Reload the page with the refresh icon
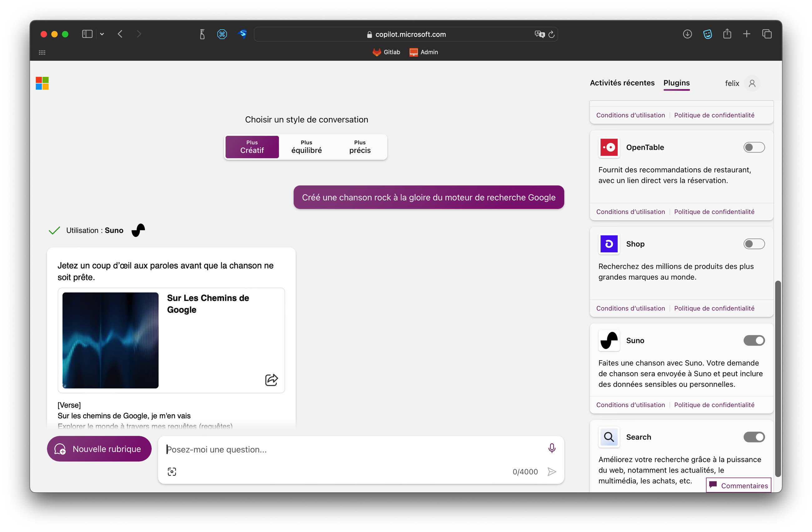Image resolution: width=812 pixels, height=532 pixels. [551, 34]
